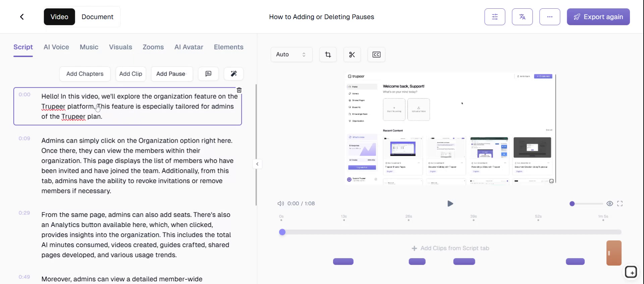Viewport: 644px width, 284px height.
Task: Click the magic wand AI rewrite icon
Action: pyautogui.click(x=234, y=74)
